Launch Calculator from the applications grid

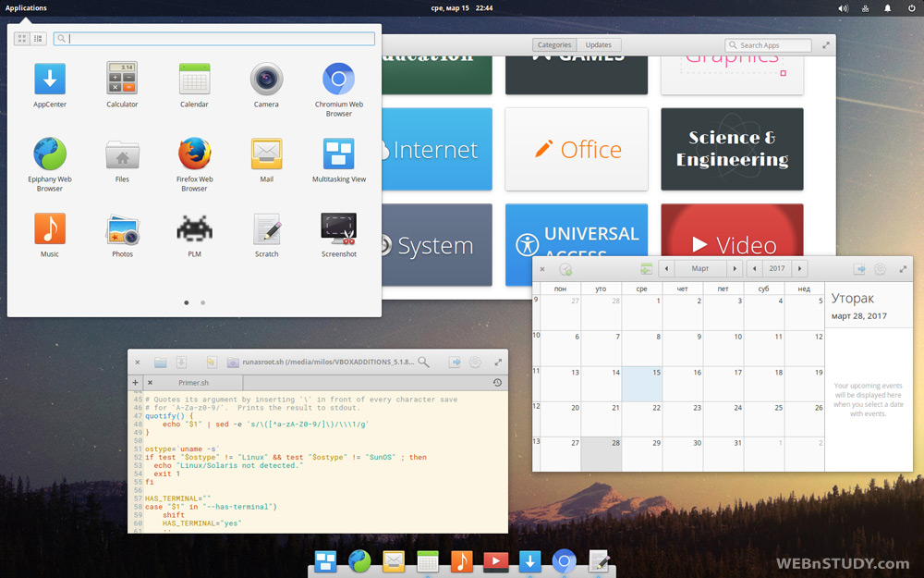[122, 78]
